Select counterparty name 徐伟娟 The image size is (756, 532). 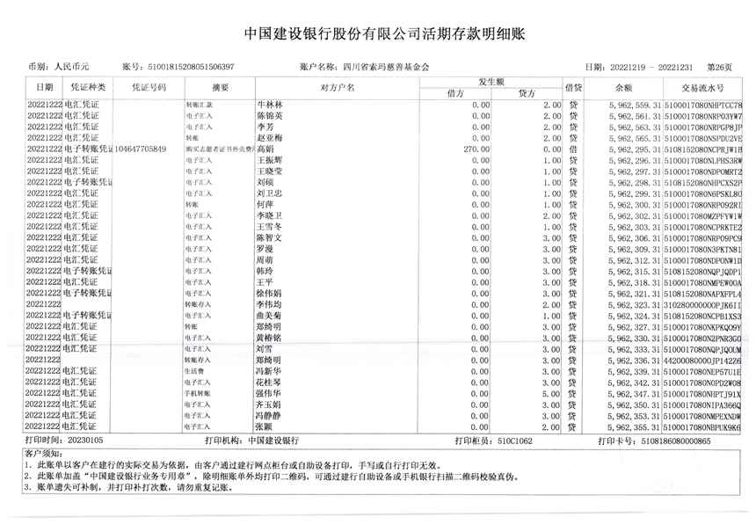coord(270,293)
